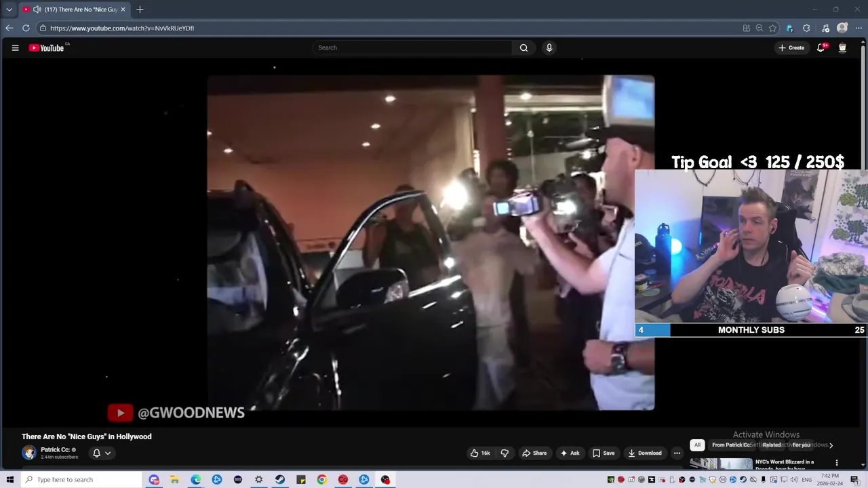Open Settings gear from the taskbar
Image resolution: width=868 pixels, height=488 pixels.
point(258,479)
